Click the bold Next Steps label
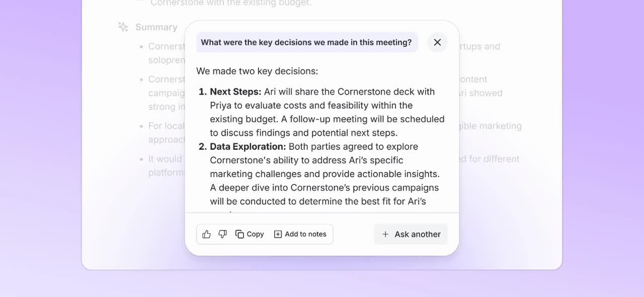The width and height of the screenshot is (644, 297). 235,92
